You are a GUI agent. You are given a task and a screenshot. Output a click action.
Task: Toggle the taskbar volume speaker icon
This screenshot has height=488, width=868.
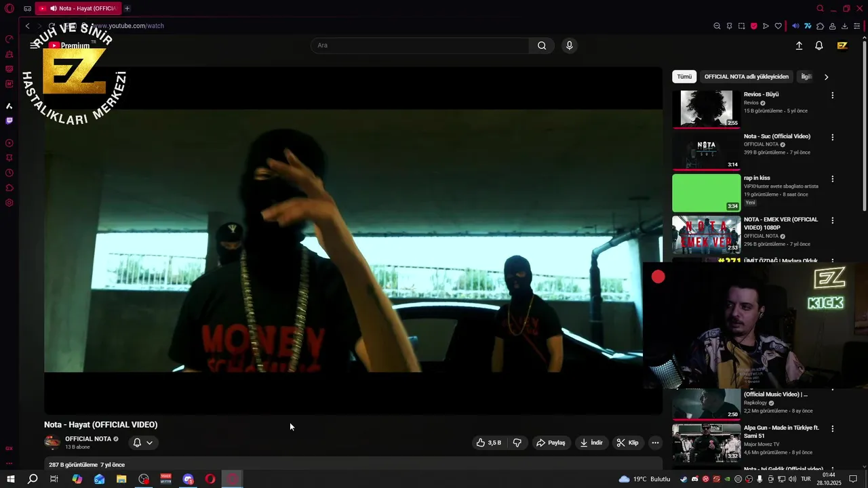tap(792, 479)
